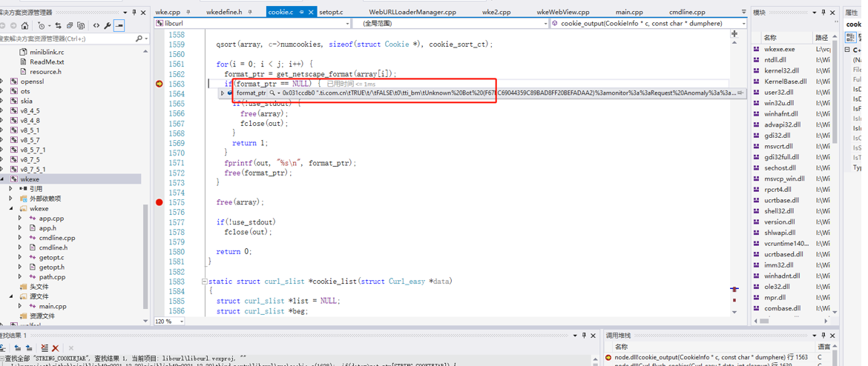Expand the openssl project node
Viewport: 868px width, 366px height.
click(2, 81)
